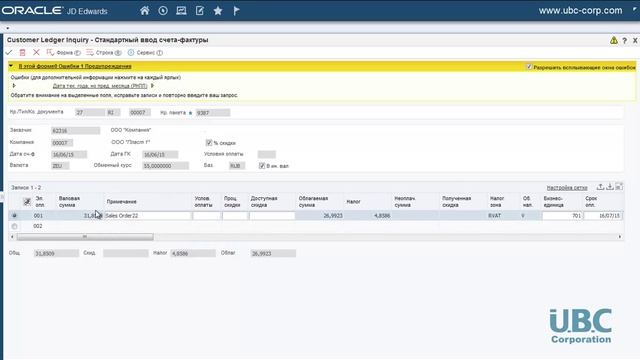Click the payment terms cell in row 001
The image size is (640, 360).
(x=207, y=216)
